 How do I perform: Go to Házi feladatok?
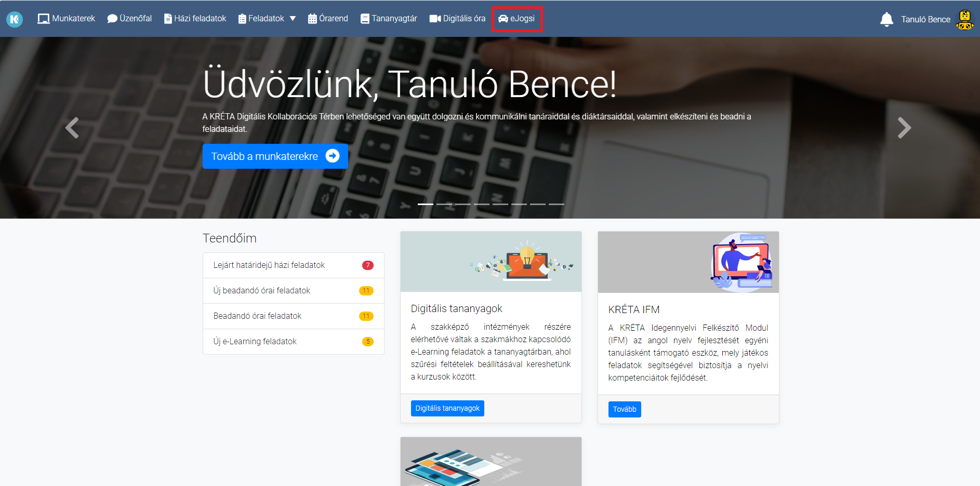(x=195, y=19)
